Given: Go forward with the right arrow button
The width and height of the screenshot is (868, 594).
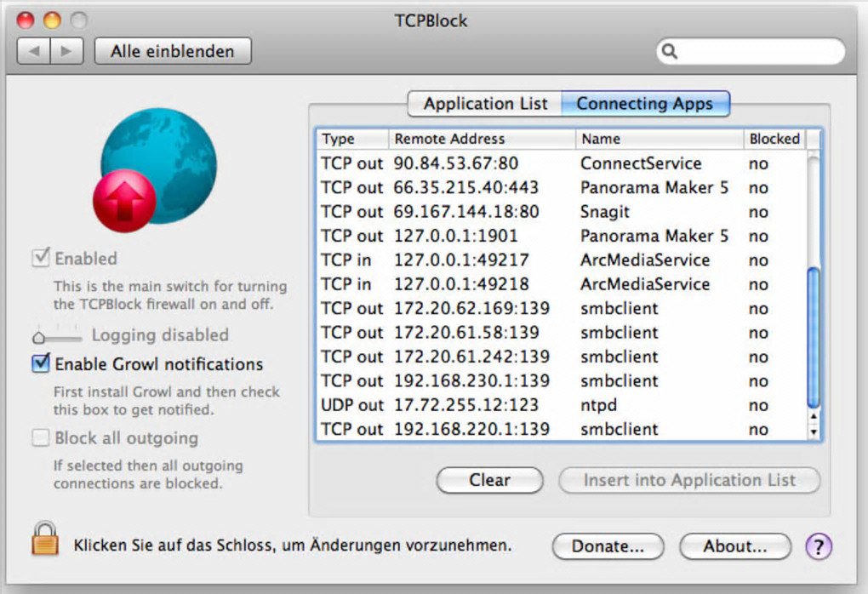Looking at the screenshot, I should [67, 51].
